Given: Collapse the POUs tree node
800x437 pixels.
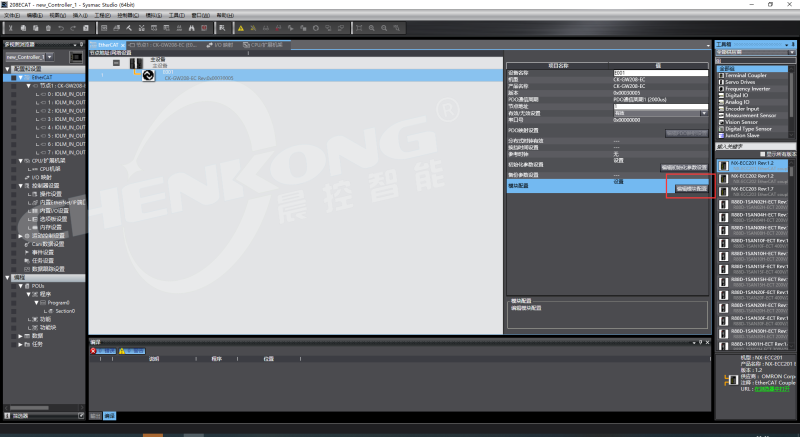Looking at the screenshot, I should pyautogui.click(x=20, y=286).
